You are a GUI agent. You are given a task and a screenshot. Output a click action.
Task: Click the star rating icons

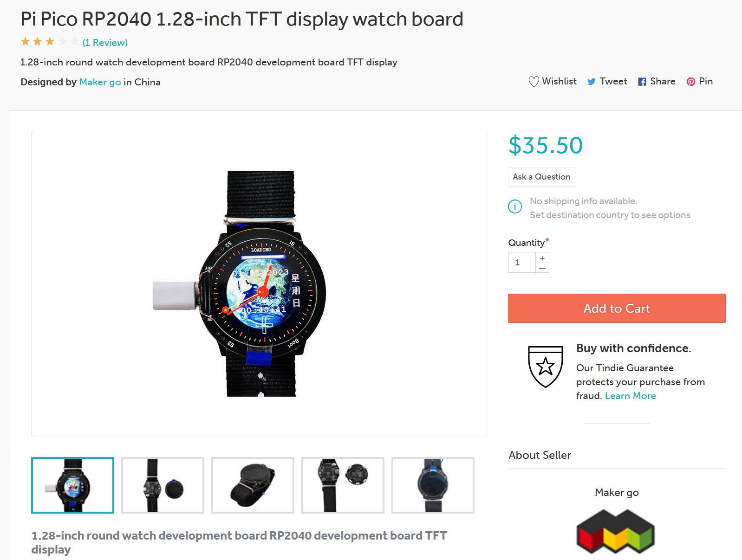click(x=50, y=42)
